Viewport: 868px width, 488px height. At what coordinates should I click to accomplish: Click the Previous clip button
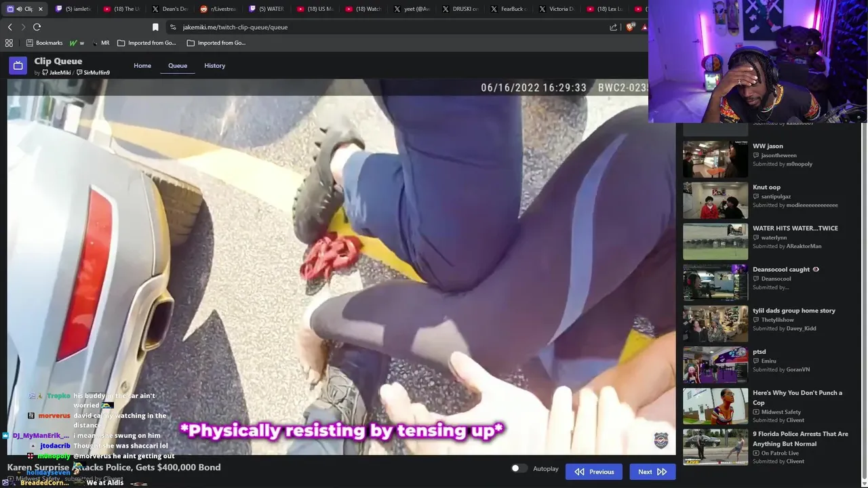(x=594, y=472)
